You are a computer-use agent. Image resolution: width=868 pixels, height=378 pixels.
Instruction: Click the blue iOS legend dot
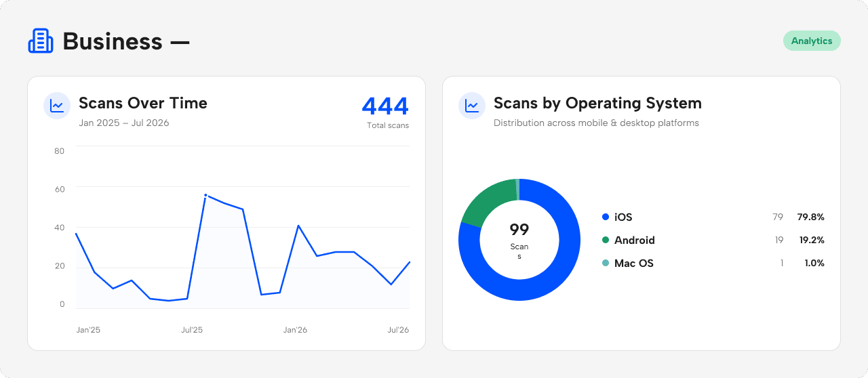coord(606,217)
